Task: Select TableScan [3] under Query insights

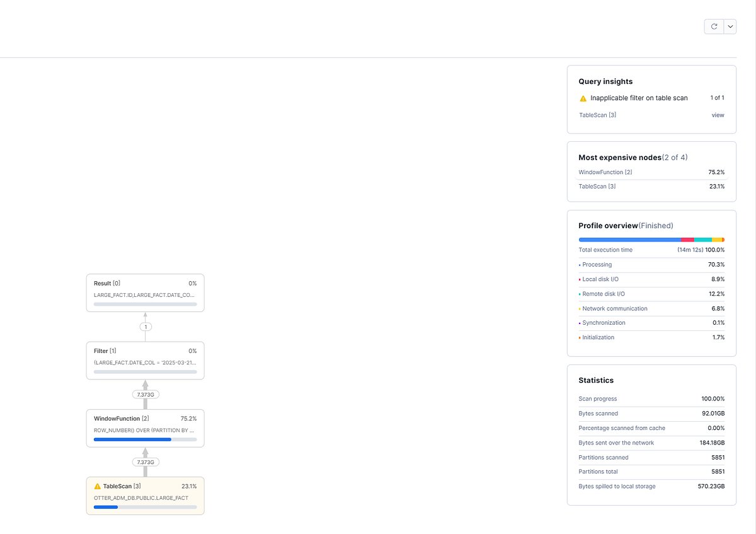Action: pyautogui.click(x=597, y=115)
